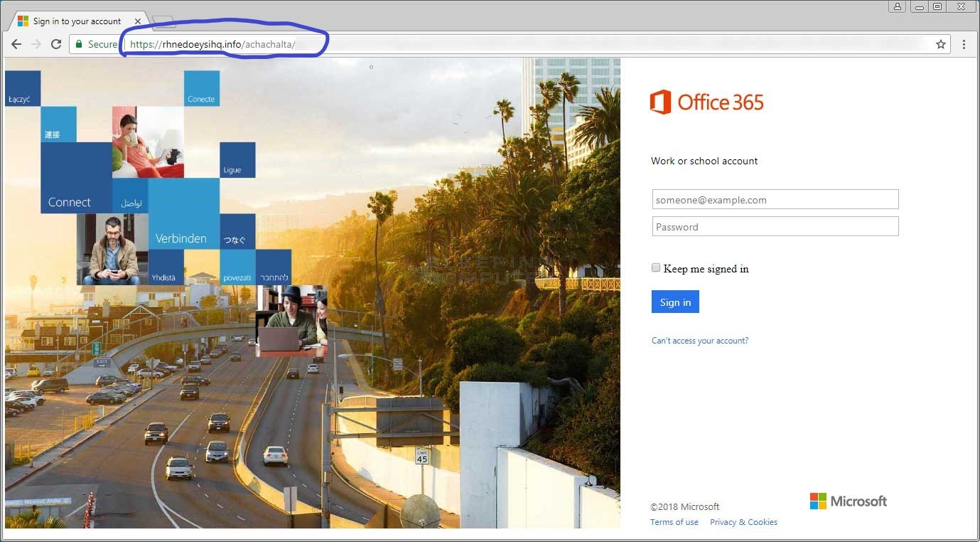
Task: Click the circled address bar URL
Action: click(x=211, y=43)
